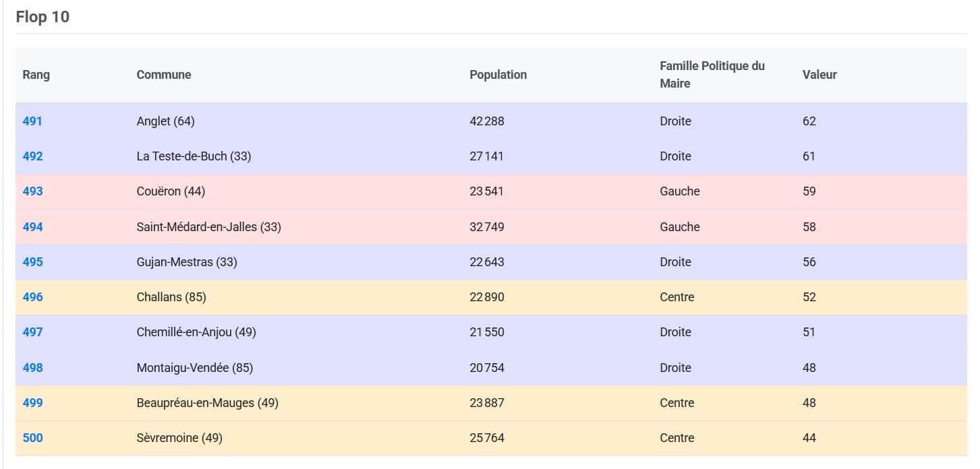Image resolution: width=980 pixels, height=469 pixels.
Task: Click rank link 491
Action: coord(32,121)
